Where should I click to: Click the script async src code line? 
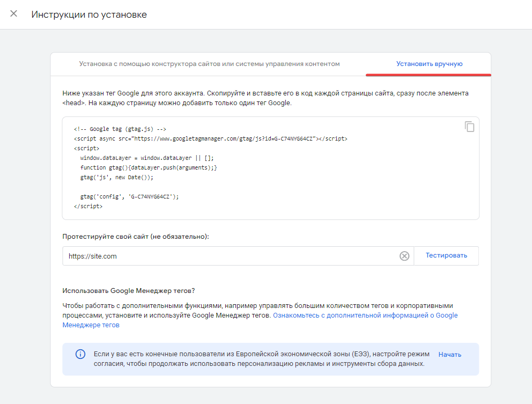click(x=210, y=138)
